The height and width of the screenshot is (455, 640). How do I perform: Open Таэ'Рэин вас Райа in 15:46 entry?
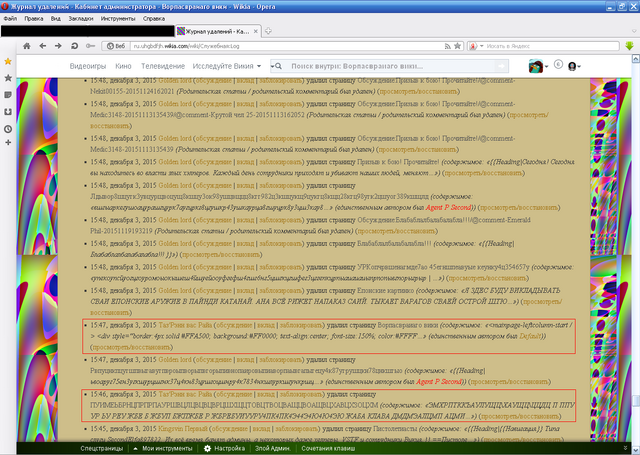point(185,394)
